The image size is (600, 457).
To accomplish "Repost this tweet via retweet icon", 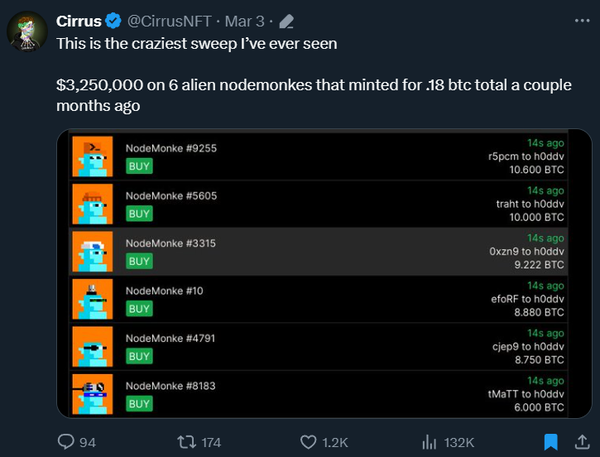I will click(x=185, y=441).
